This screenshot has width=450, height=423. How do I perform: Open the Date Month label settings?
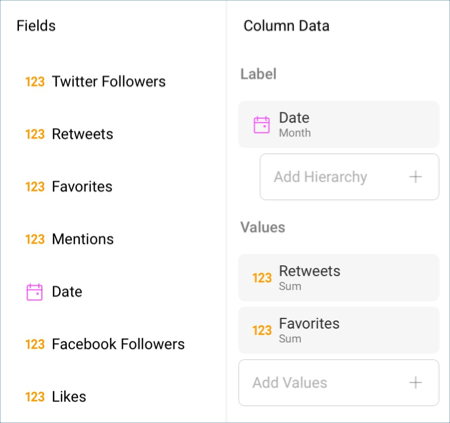tap(339, 124)
